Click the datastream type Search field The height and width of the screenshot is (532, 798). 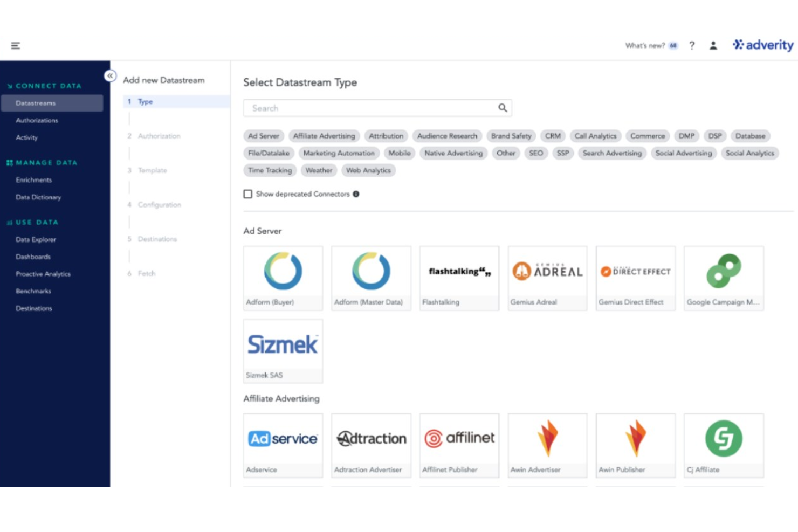377,108
